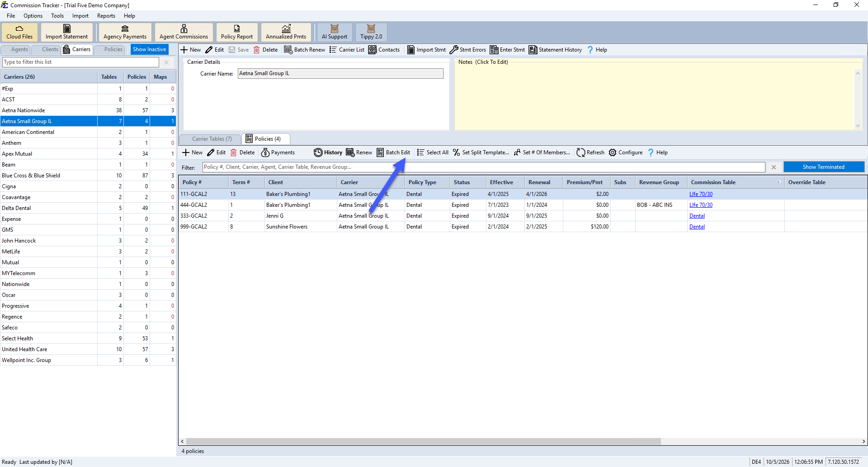Open the Policy Report
The height and width of the screenshot is (467, 868).
tap(237, 32)
